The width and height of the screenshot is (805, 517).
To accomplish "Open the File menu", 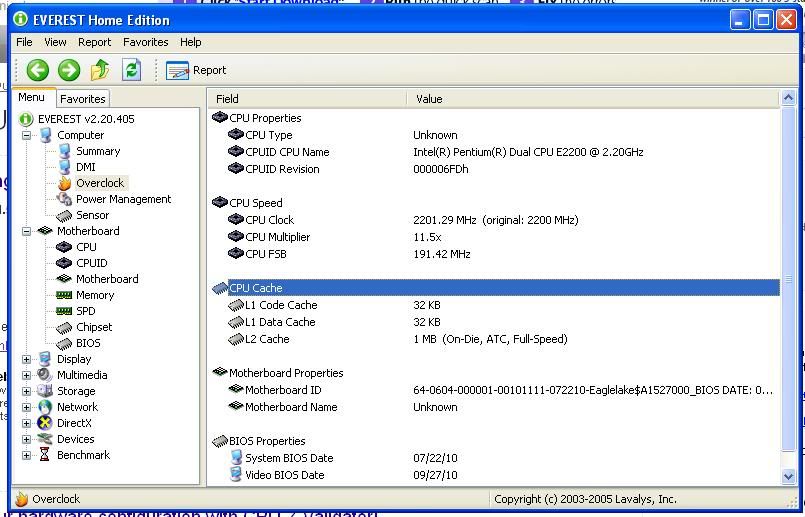I will click(x=24, y=42).
